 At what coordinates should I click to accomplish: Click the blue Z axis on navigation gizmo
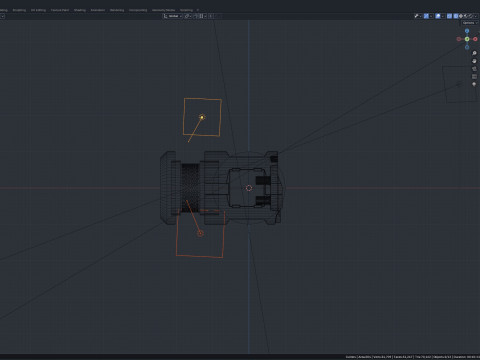[467, 31]
